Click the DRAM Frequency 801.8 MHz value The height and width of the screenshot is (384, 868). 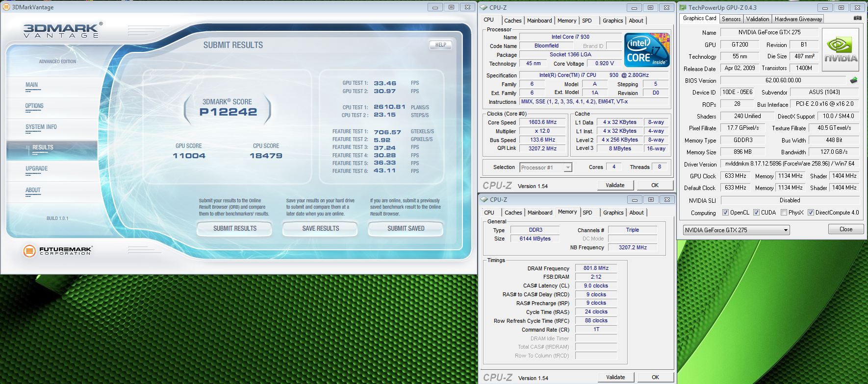coord(596,268)
